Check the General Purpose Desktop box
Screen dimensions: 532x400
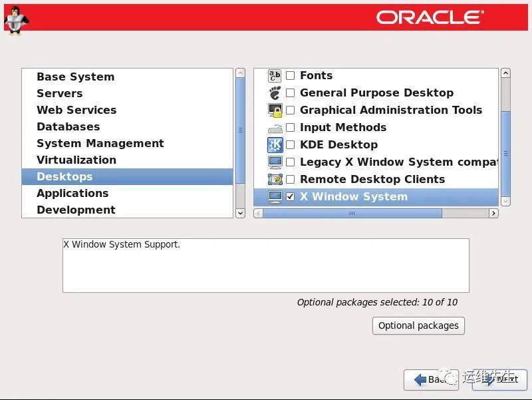tap(290, 93)
